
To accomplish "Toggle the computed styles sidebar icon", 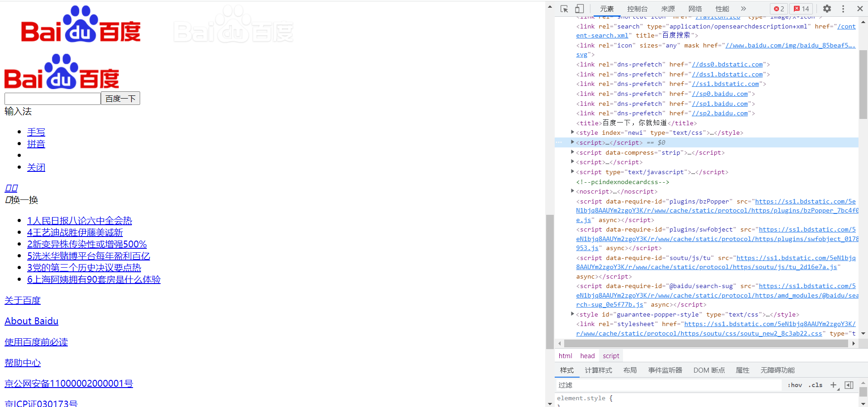I will 849,385.
